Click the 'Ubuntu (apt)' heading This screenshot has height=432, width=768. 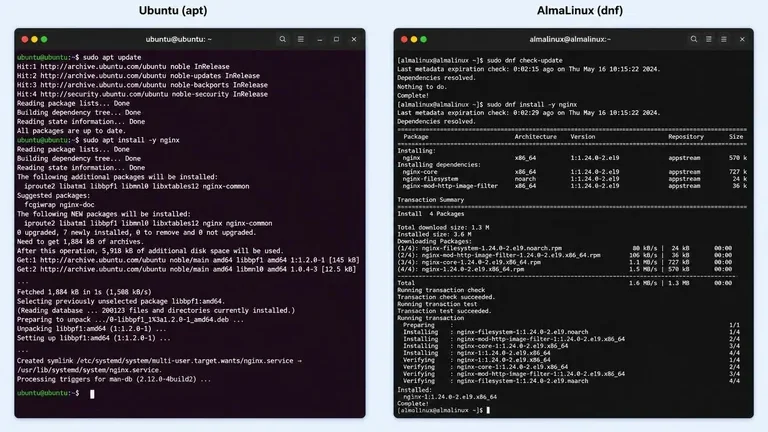(173, 10)
